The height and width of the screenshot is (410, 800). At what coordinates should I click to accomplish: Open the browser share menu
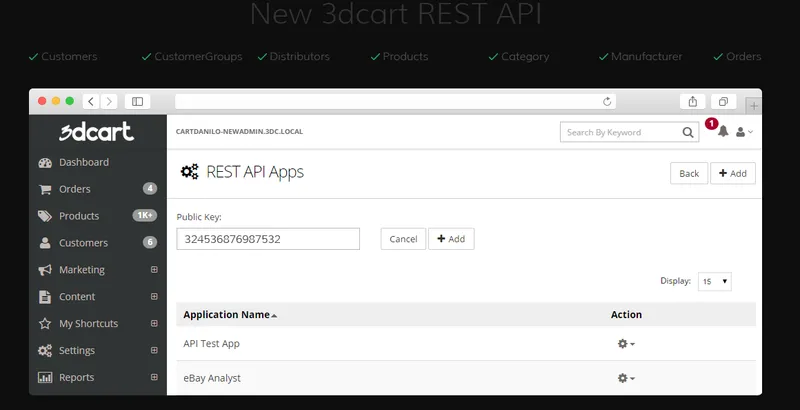pos(692,101)
